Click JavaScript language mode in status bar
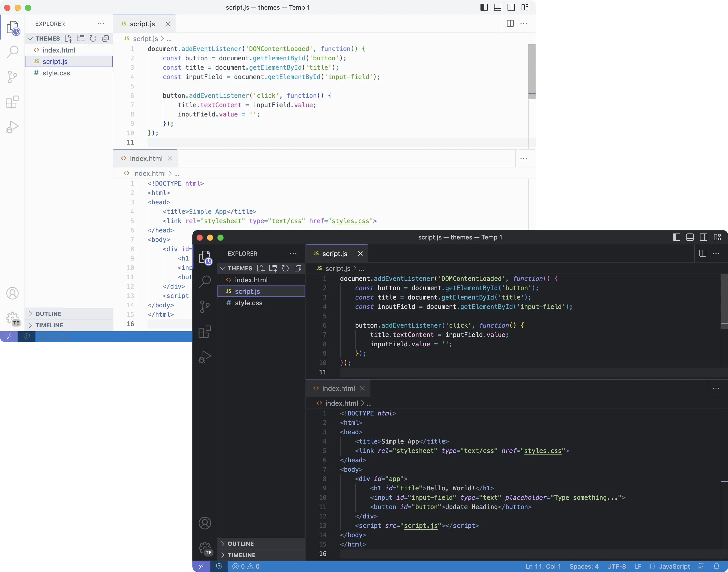Screen dimensions: 728x572 (x=674, y=566)
